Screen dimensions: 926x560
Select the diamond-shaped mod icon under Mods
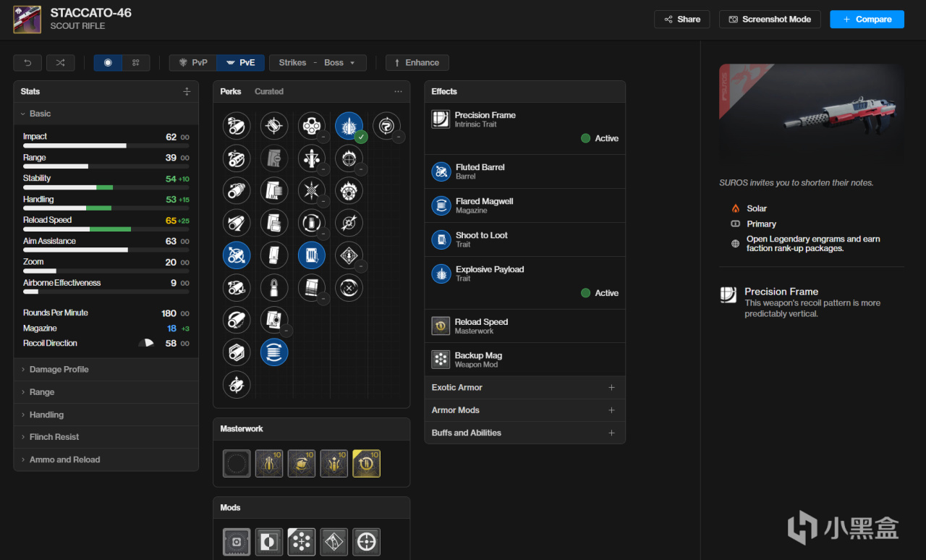point(334,542)
